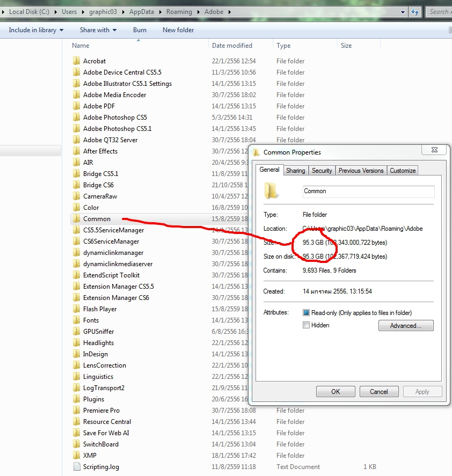Go to the Roaming breadcrumb segment
Screen dimensions: 452x476
point(179,12)
